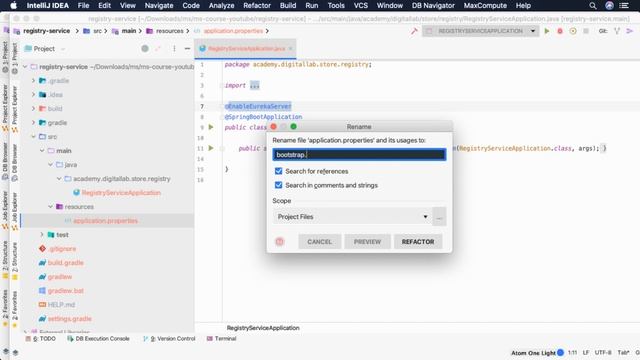640x360 pixels.
Task: Collapse the main folder
Action: tap(42, 151)
